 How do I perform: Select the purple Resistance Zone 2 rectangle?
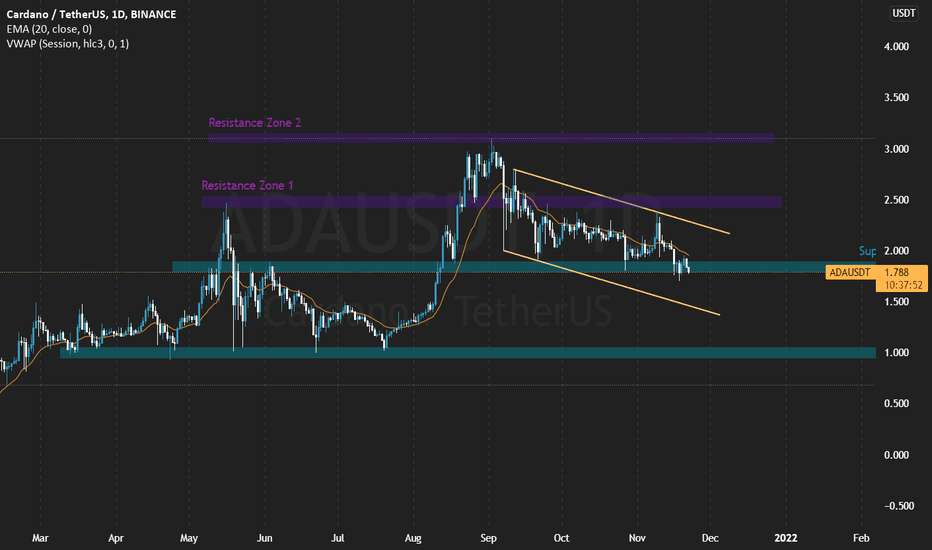click(491, 138)
